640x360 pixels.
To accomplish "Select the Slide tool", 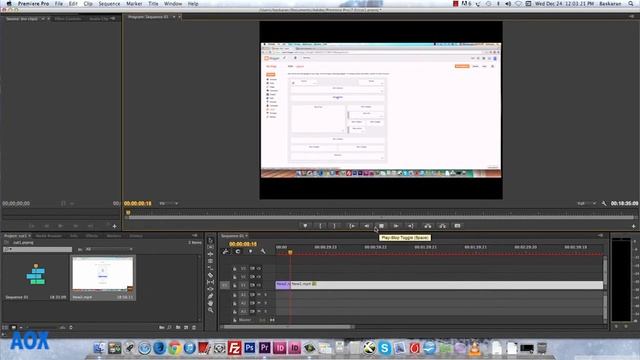I will (210, 289).
